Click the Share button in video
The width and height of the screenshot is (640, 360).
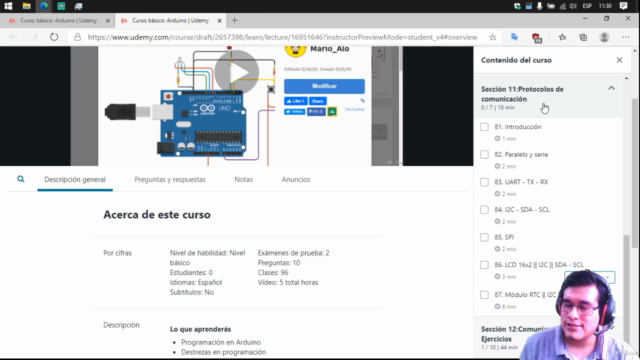coord(318,101)
